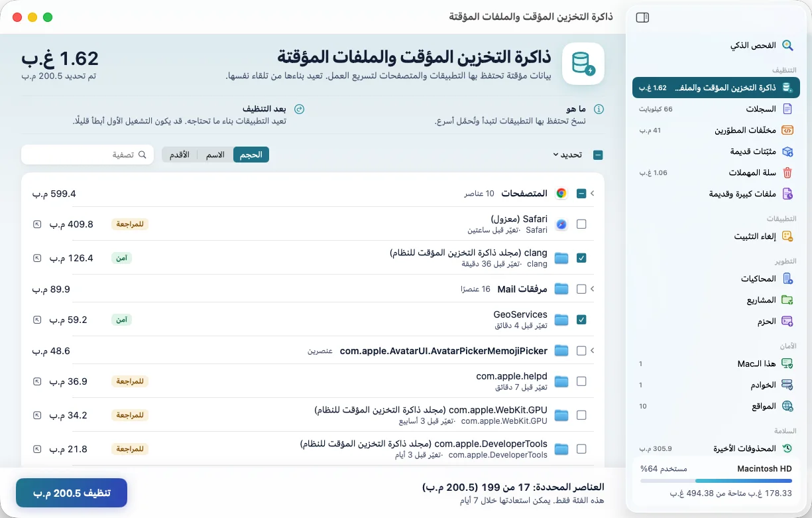
Task: Reveal Safari item in Finder
Action: point(37,224)
